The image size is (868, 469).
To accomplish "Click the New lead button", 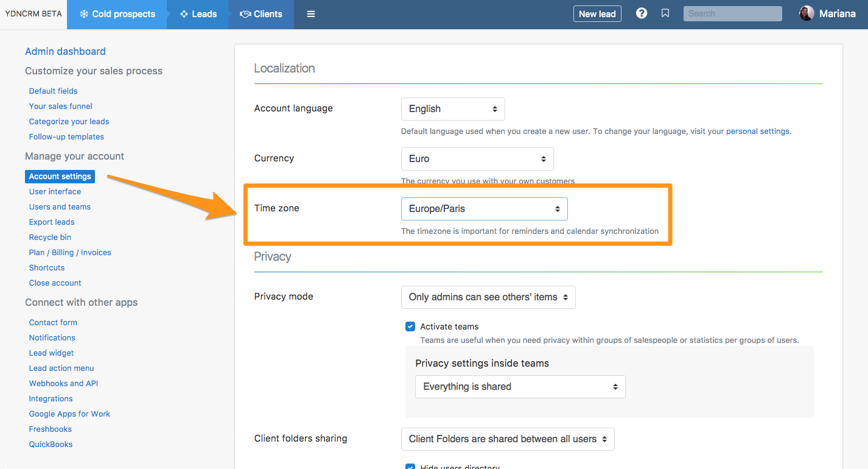I will click(x=597, y=14).
